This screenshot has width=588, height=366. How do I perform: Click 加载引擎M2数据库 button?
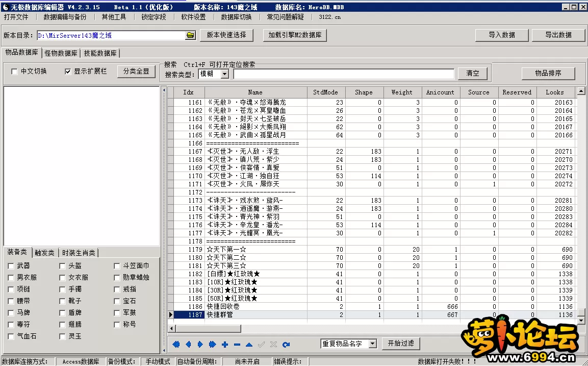295,35
